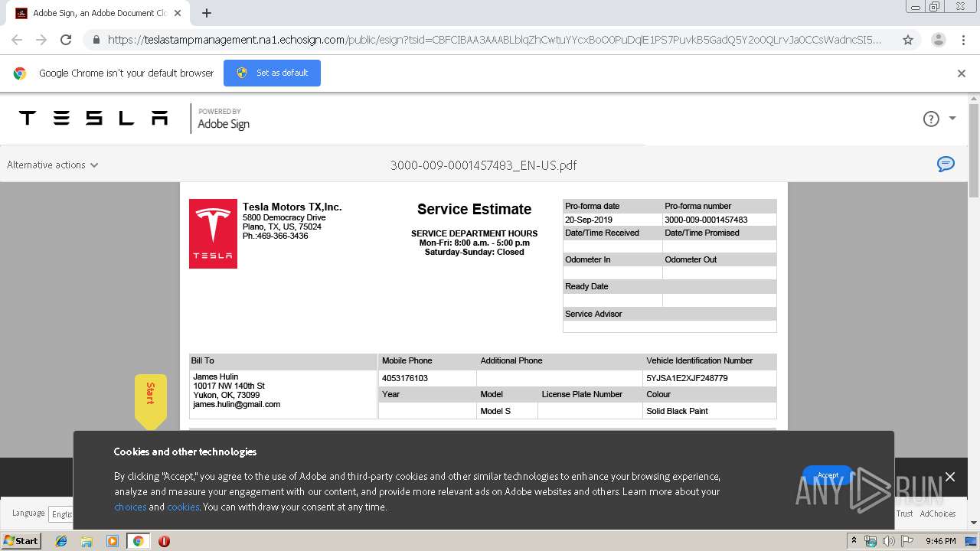Click the scroll down arrow of page scrollbar
The image size is (980, 551).
(974, 523)
